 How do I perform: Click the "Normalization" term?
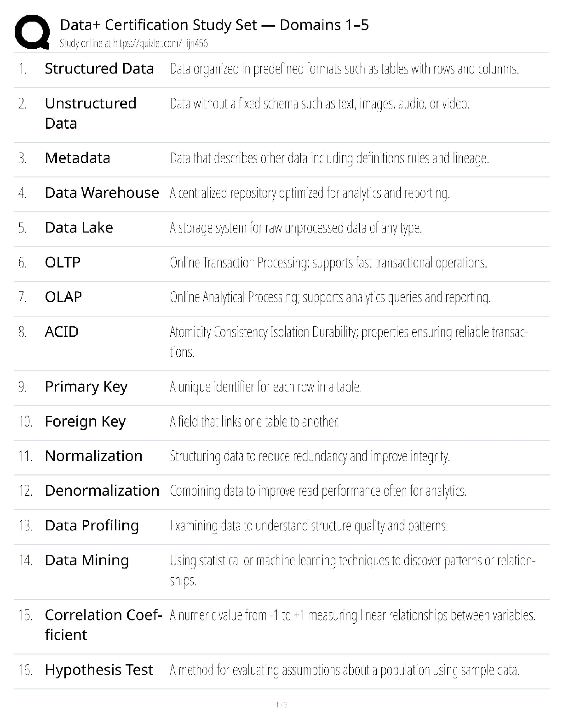pyautogui.click(x=94, y=456)
